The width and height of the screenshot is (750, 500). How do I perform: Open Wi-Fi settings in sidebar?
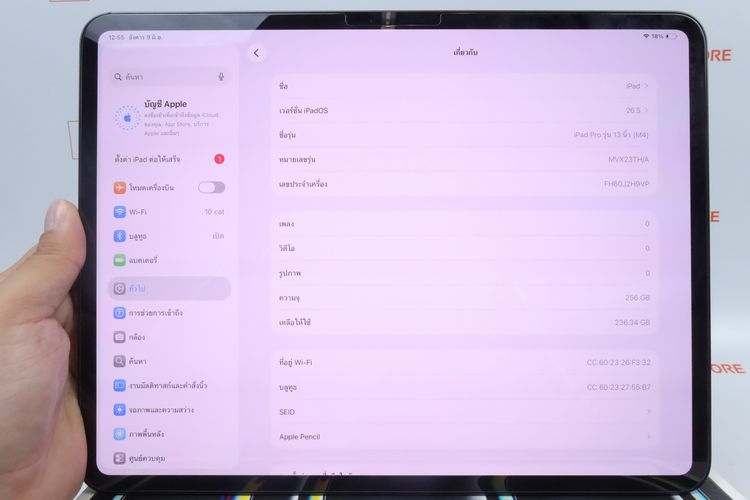click(x=169, y=211)
